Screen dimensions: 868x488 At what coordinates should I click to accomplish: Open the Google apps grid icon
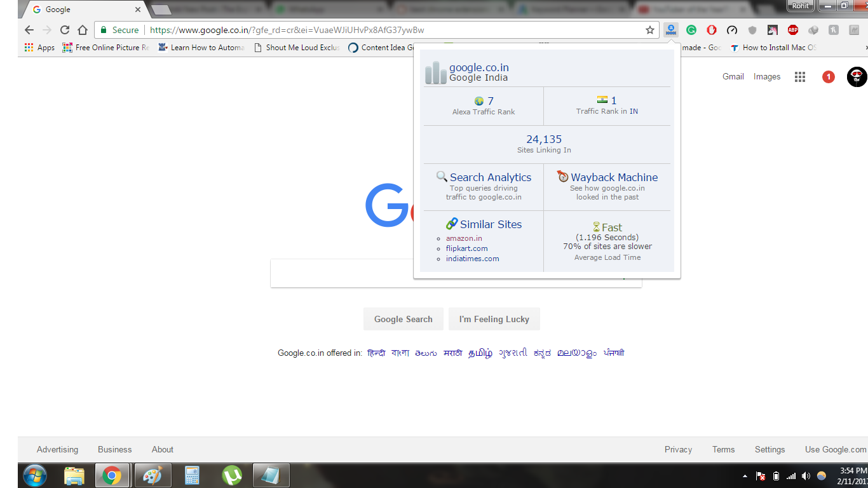pos(800,77)
